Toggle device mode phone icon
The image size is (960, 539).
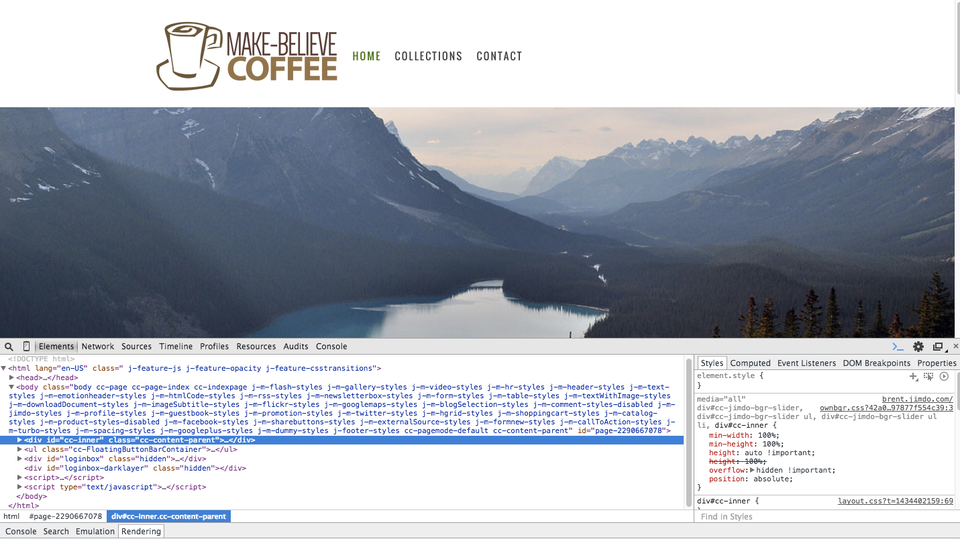tap(26, 346)
